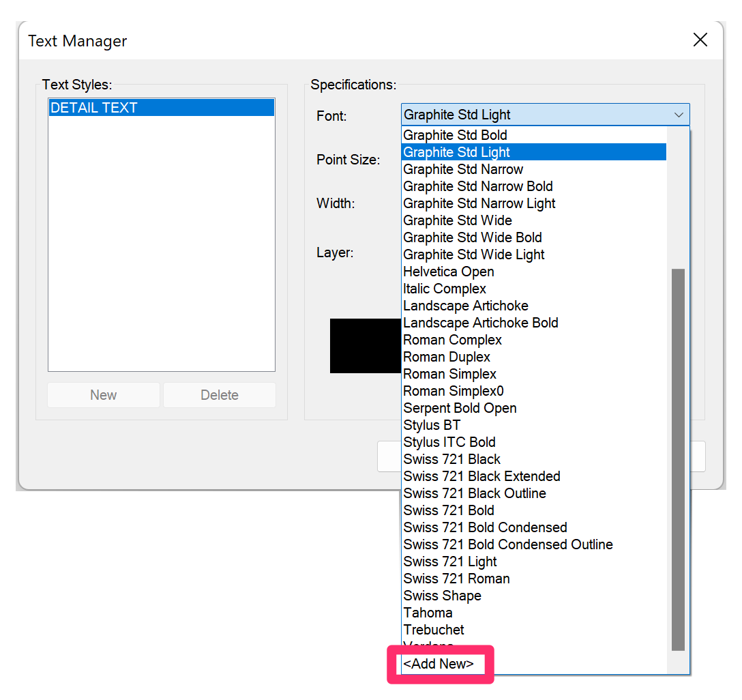Choose Trebuchet font entry
The height and width of the screenshot is (700, 742).
pyautogui.click(x=434, y=630)
